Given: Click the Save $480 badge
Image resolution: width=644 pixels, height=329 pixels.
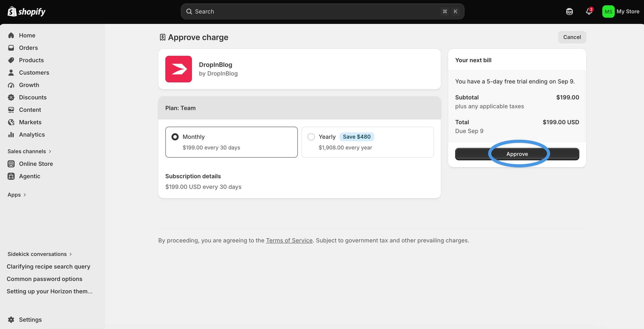Looking at the screenshot, I should click(357, 137).
